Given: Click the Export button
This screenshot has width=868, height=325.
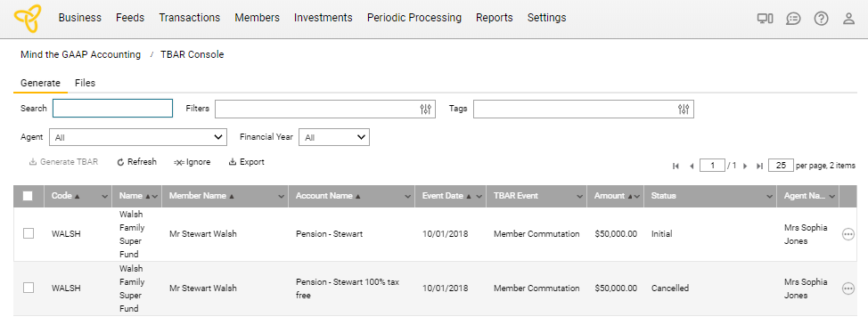Looking at the screenshot, I should [x=246, y=162].
